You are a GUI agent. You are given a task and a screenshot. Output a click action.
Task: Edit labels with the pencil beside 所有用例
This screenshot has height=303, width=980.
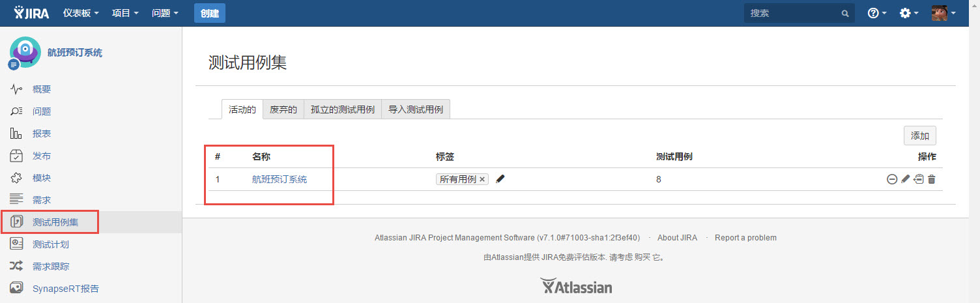pyautogui.click(x=500, y=179)
